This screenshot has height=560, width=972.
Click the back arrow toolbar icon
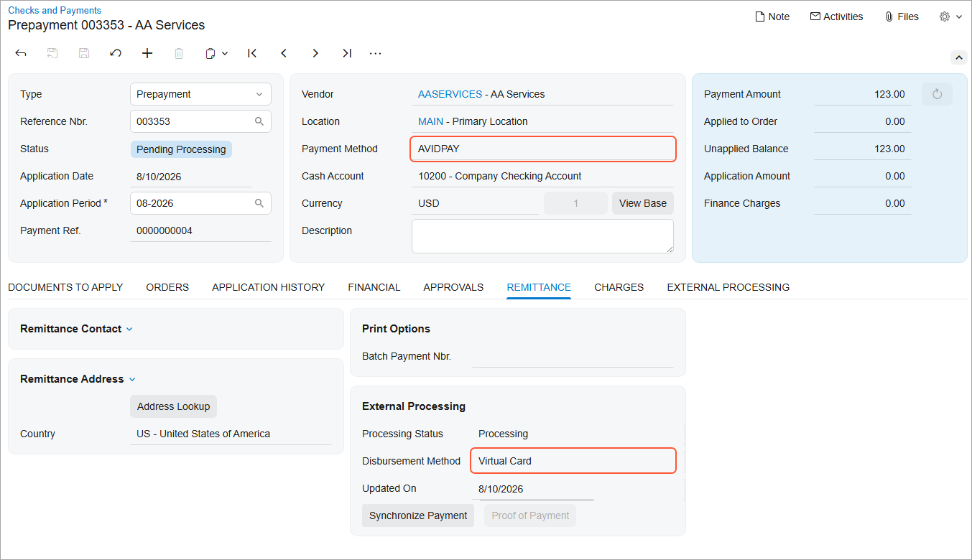tap(21, 53)
